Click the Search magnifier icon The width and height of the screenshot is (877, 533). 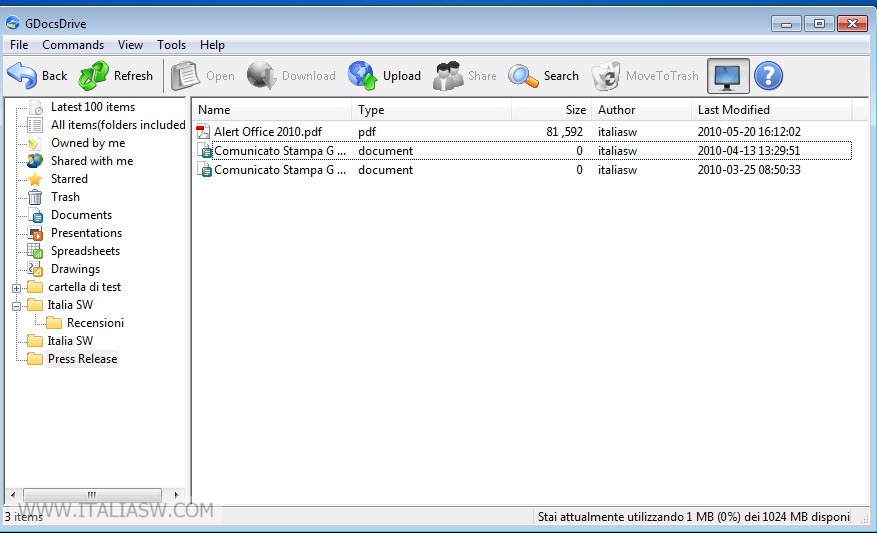(x=524, y=76)
